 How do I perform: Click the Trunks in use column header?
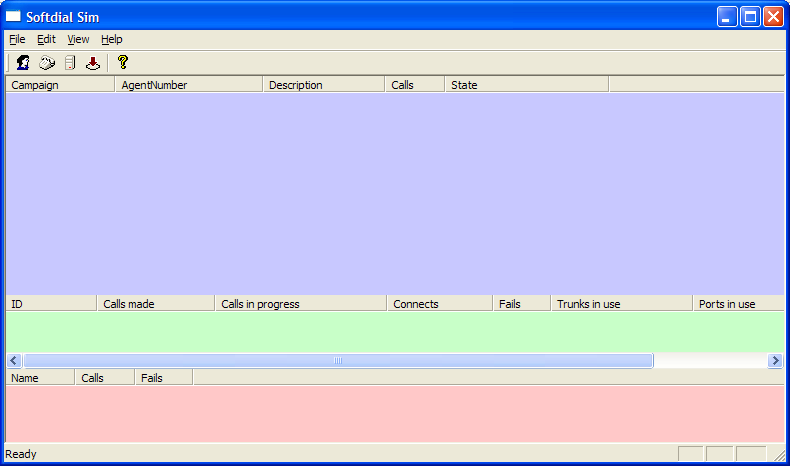tap(621, 304)
